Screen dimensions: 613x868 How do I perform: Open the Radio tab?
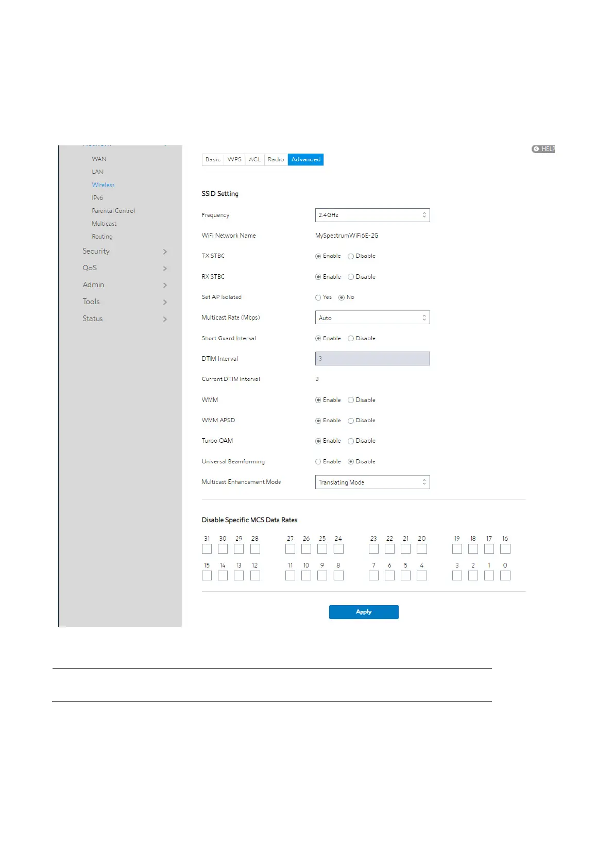click(x=276, y=160)
